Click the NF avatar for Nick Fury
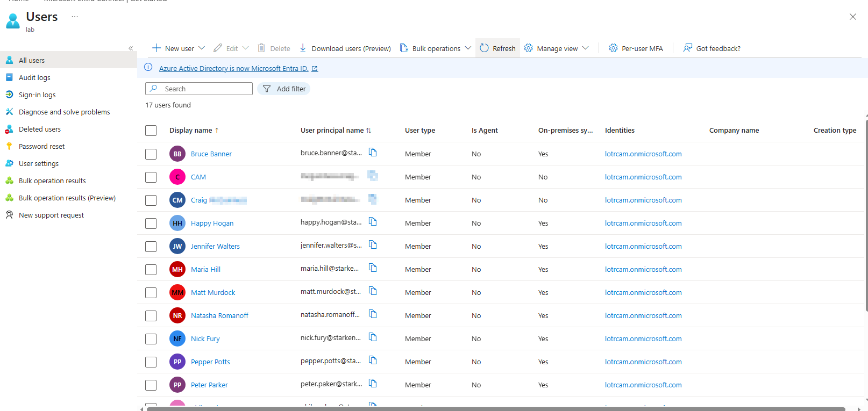This screenshot has height=411, width=868. pos(177,338)
